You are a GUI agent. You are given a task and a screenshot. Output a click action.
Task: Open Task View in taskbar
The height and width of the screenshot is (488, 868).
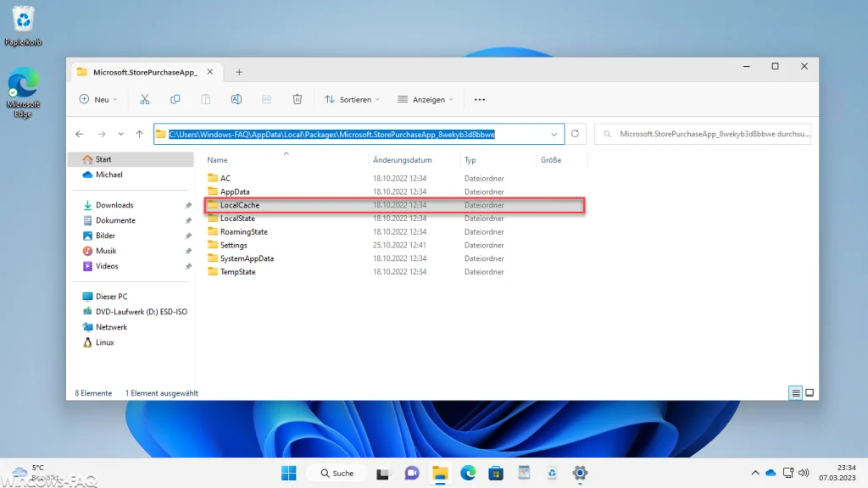click(382, 473)
